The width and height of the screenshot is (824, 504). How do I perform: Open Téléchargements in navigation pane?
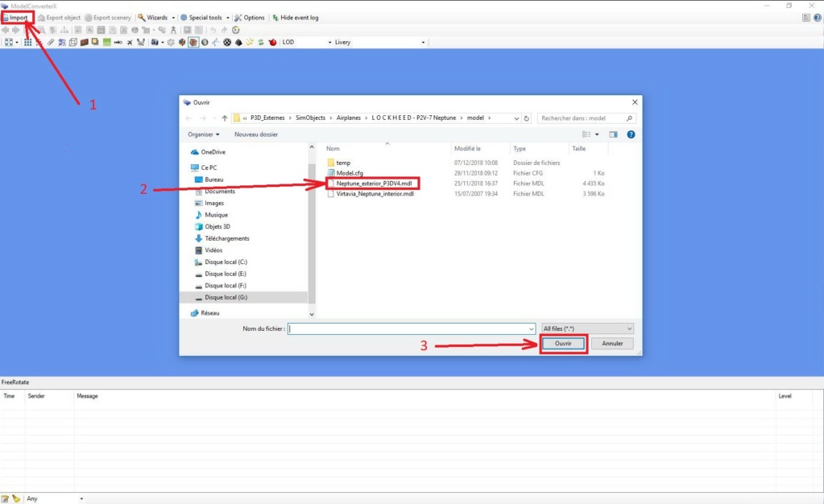coord(222,238)
